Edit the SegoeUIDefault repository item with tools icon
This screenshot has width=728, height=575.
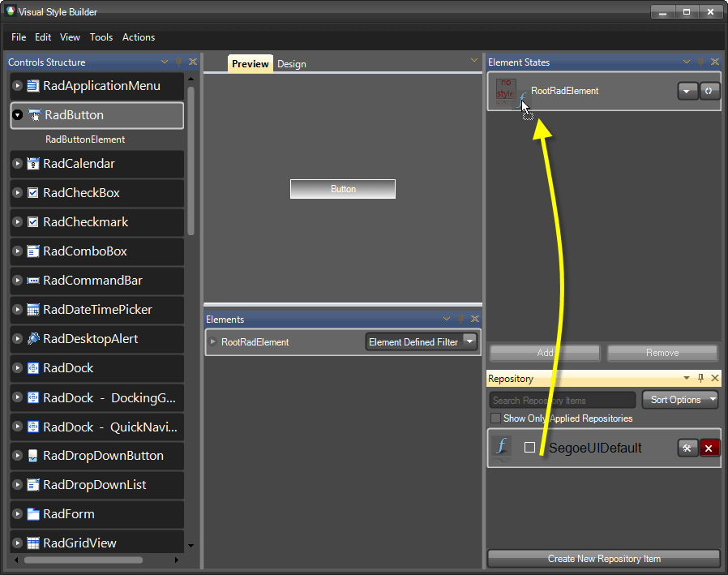coord(687,448)
